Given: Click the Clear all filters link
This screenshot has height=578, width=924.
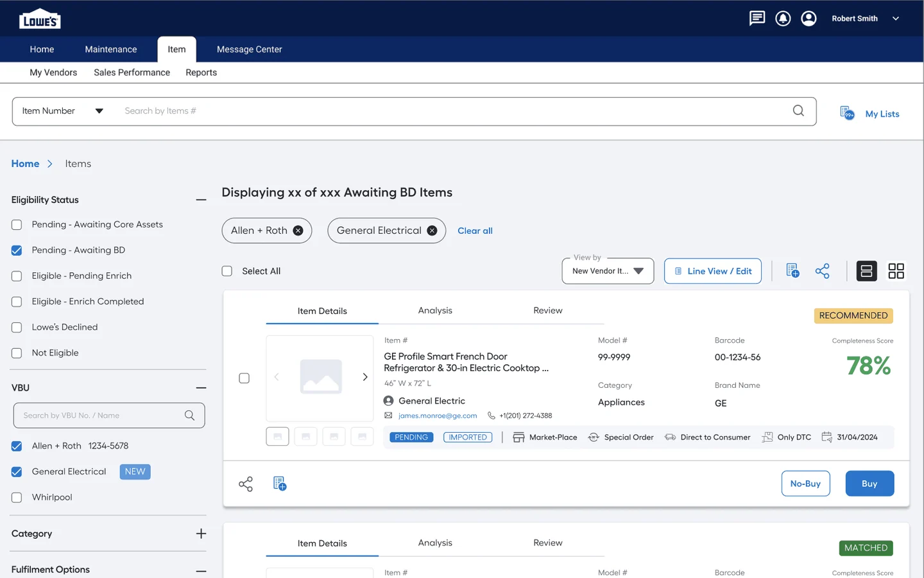Looking at the screenshot, I should click(x=475, y=231).
